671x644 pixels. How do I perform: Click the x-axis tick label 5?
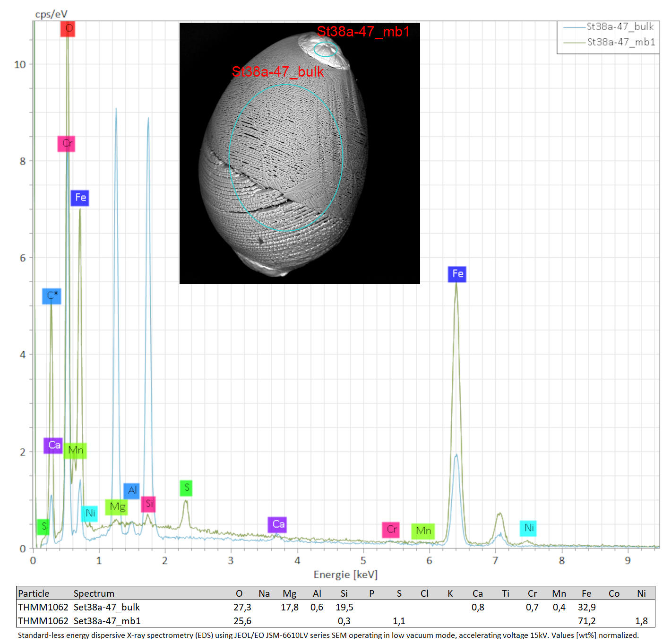363,560
